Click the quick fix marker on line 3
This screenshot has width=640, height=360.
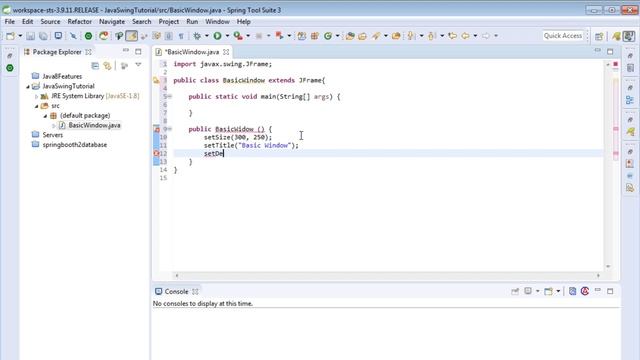tap(156, 80)
